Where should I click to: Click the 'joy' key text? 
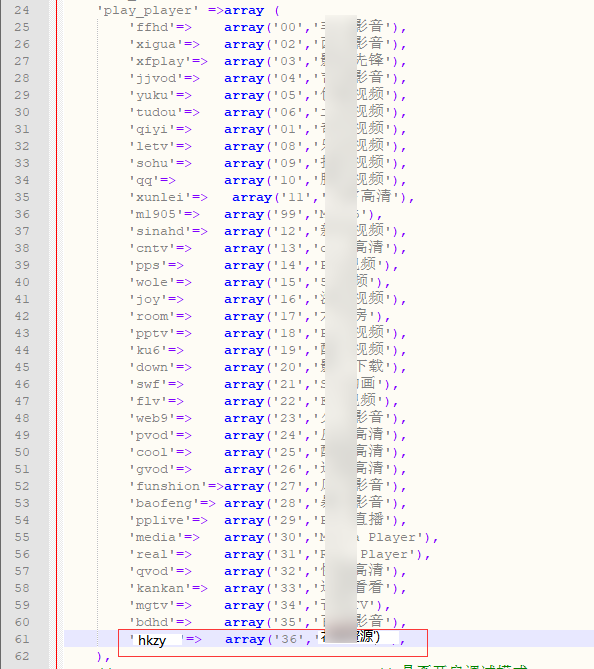[148, 300]
